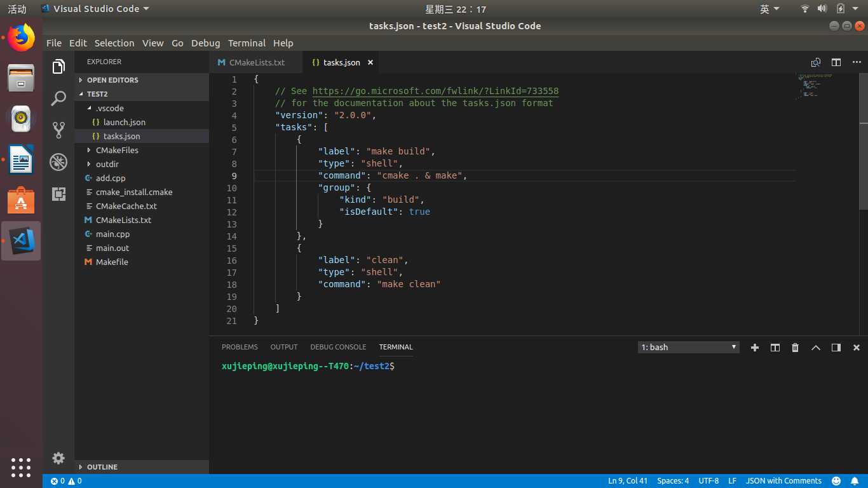Change indentation via Spaces: 4
The width and height of the screenshot is (868, 488).
(673, 481)
